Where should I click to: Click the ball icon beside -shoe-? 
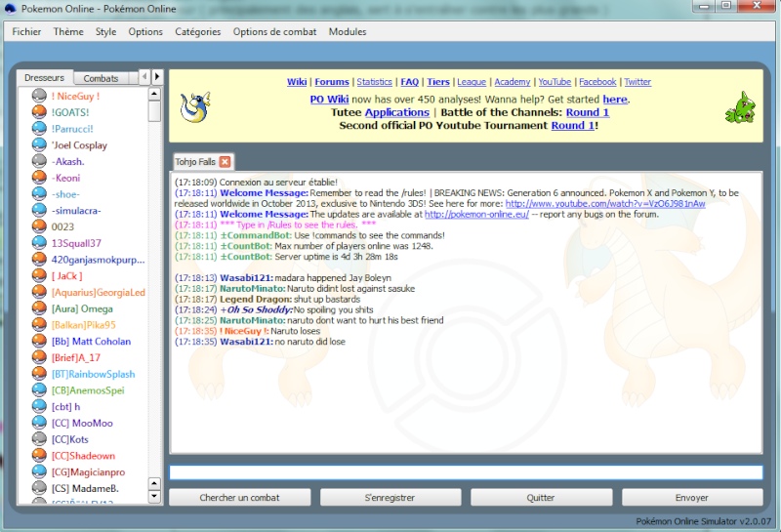(x=39, y=194)
